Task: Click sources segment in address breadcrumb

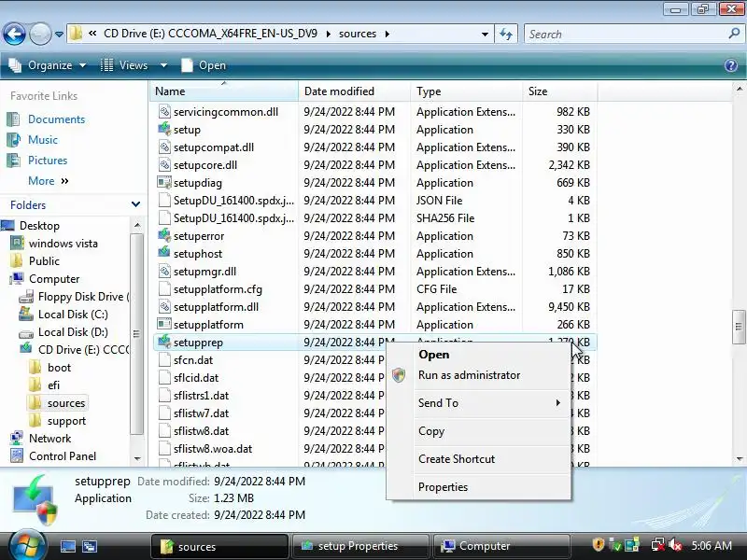Action: coord(358,34)
